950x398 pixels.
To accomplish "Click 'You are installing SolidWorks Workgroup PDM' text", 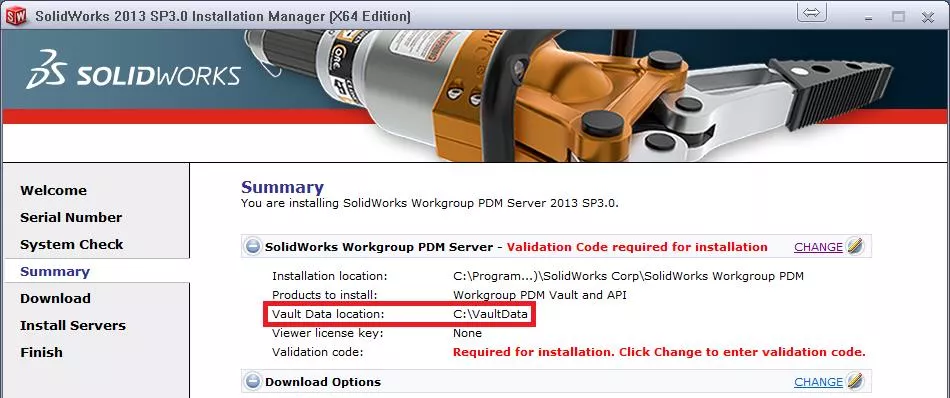I will click(x=430, y=204).
